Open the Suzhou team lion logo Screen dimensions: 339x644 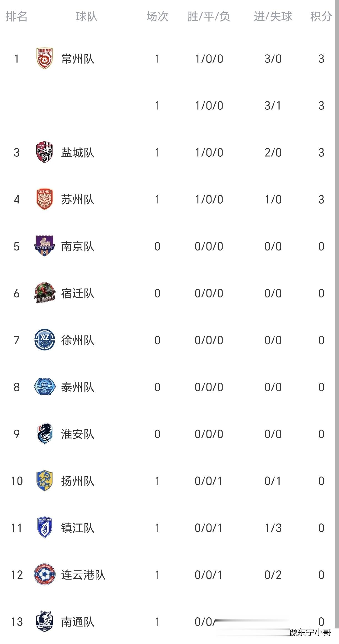[x=44, y=199]
